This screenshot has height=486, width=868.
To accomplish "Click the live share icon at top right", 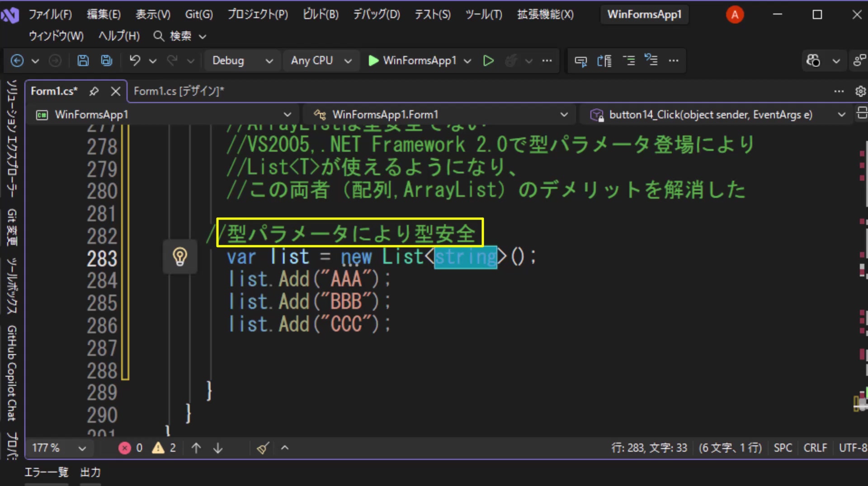I will [859, 61].
